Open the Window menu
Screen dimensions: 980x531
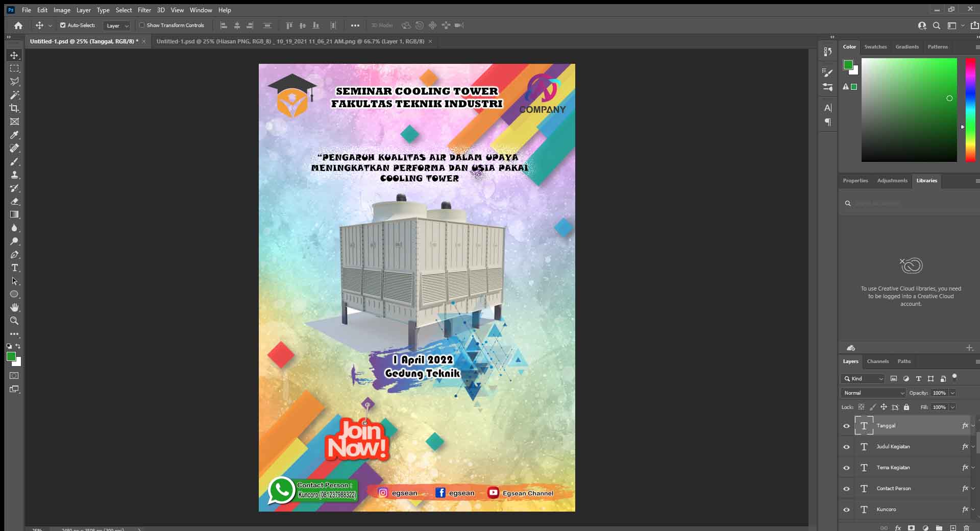tap(201, 10)
